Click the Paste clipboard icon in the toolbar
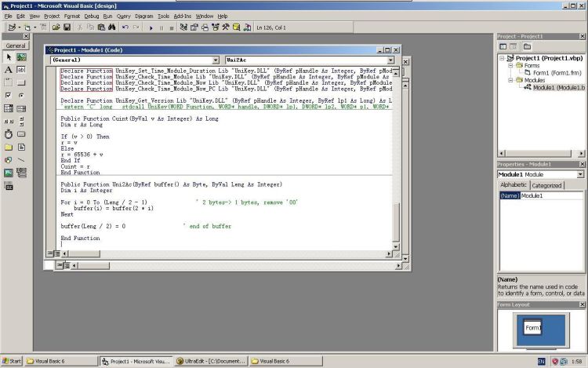This screenshot has width=588, height=368. pos(101,27)
